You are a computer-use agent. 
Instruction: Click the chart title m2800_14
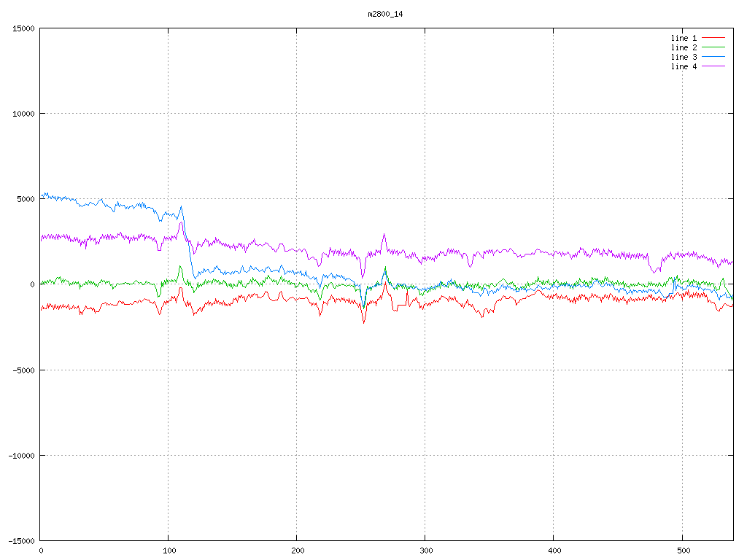click(385, 14)
